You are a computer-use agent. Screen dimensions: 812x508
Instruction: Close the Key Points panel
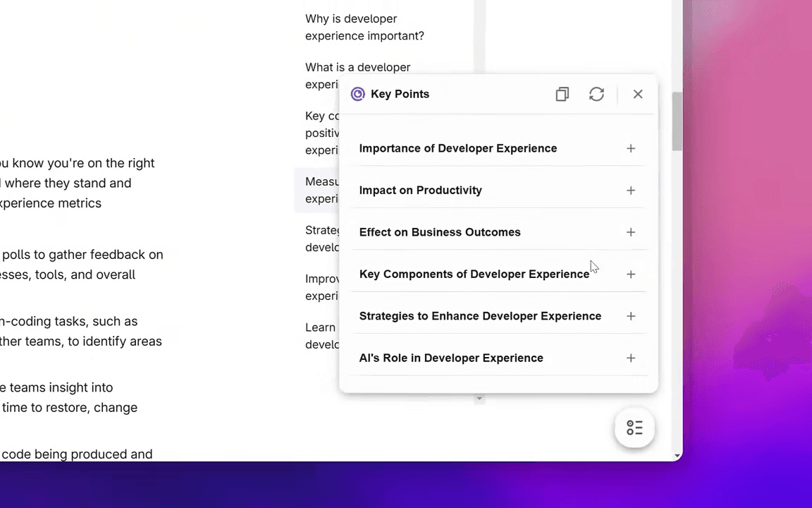(x=638, y=94)
